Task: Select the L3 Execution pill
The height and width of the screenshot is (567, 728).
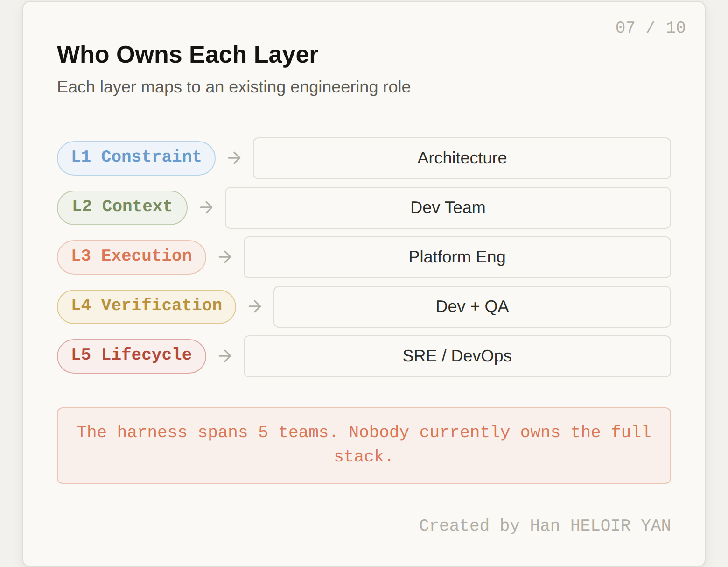Action: (131, 257)
